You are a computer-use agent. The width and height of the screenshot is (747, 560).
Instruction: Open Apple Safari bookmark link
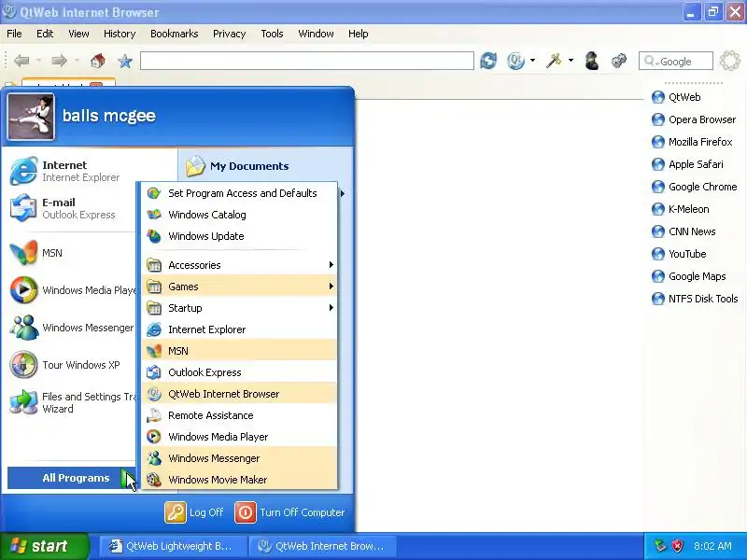coord(687,164)
